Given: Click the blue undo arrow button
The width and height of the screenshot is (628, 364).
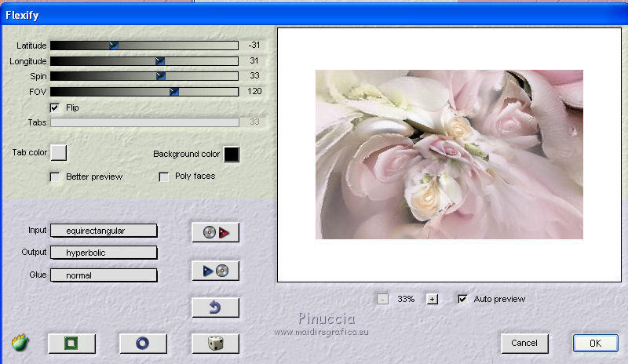Looking at the screenshot, I should pyautogui.click(x=215, y=308).
